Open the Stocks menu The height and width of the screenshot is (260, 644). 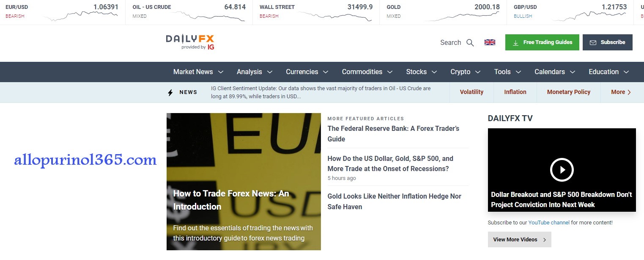(417, 72)
